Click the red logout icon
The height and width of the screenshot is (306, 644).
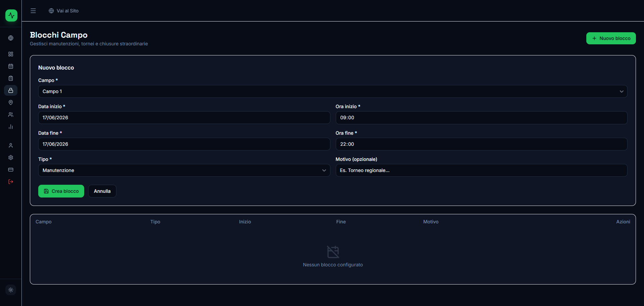click(x=11, y=182)
